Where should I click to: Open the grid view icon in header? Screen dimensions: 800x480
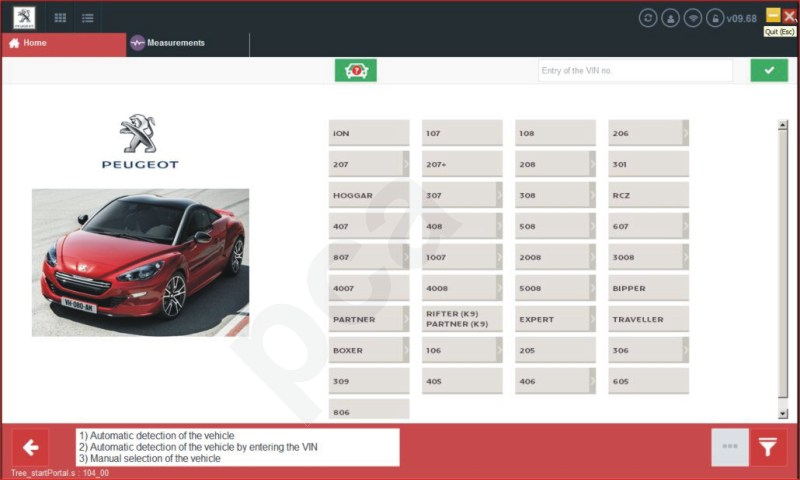[60, 18]
